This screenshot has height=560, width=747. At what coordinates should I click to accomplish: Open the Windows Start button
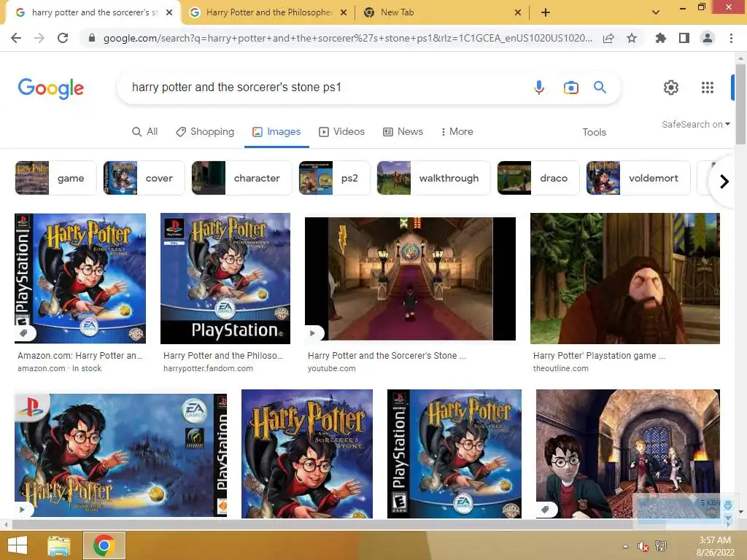[18, 545]
